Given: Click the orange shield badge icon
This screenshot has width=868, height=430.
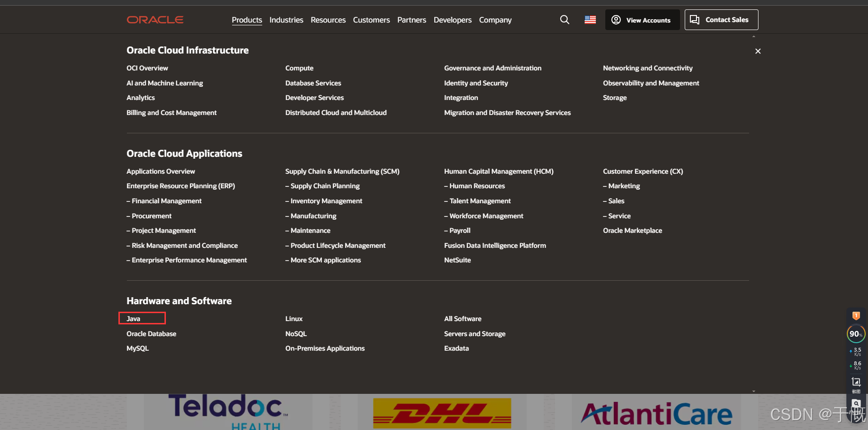Looking at the screenshot, I should coord(856,316).
